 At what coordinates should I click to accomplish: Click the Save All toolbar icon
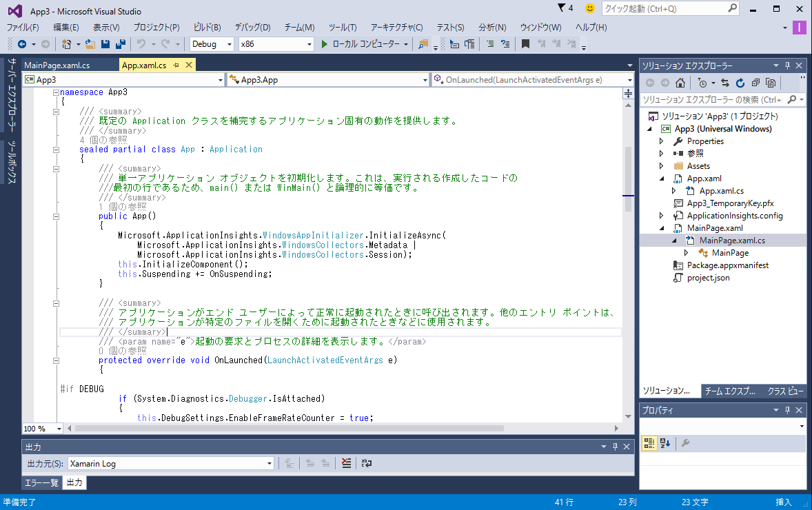[120, 44]
